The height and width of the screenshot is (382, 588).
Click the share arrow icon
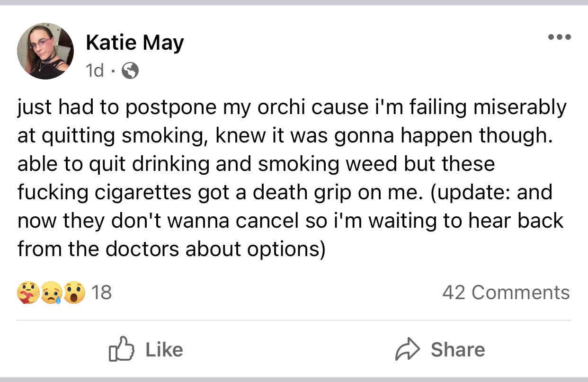pos(407,350)
